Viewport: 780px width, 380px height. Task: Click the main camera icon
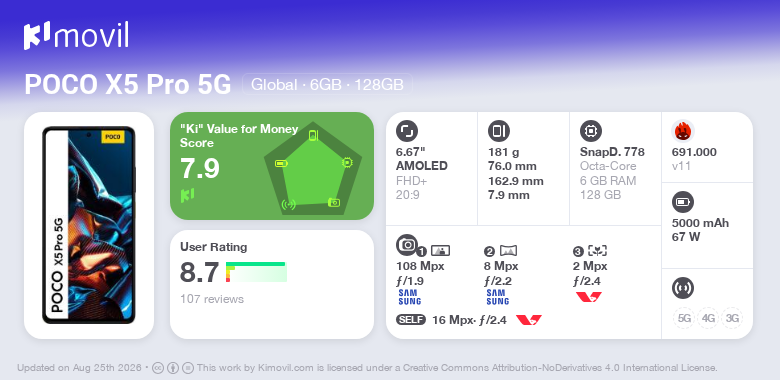click(x=406, y=245)
